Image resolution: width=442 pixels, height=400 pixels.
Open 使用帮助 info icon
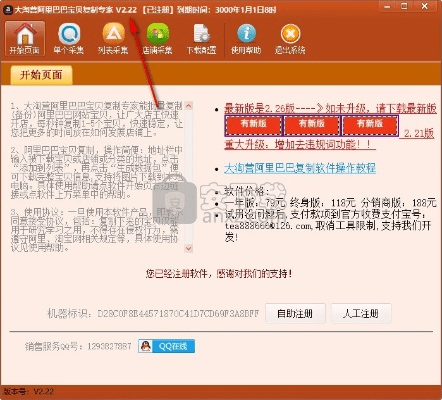pyautogui.click(x=246, y=38)
